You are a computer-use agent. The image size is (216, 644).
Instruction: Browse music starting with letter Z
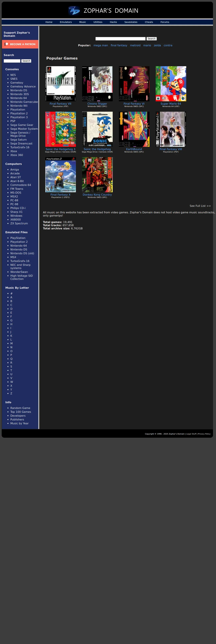pos(11,394)
